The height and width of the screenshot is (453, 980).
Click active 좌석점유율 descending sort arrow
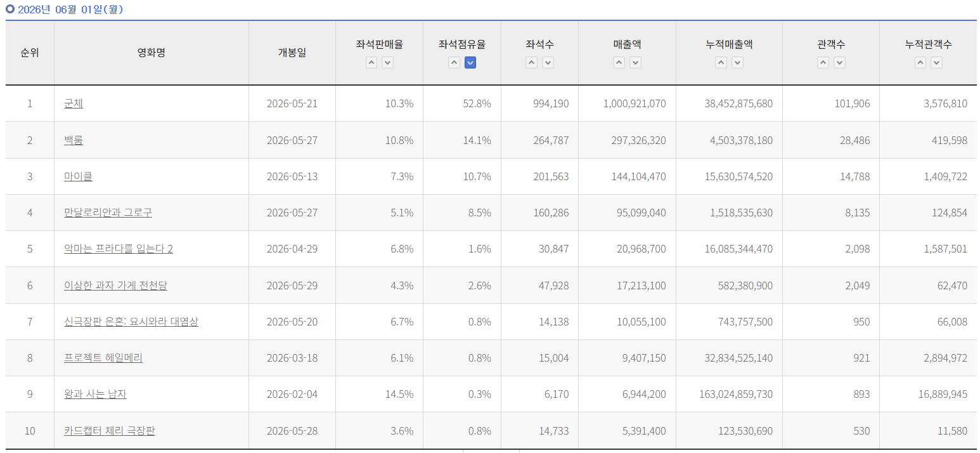[x=470, y=63]
